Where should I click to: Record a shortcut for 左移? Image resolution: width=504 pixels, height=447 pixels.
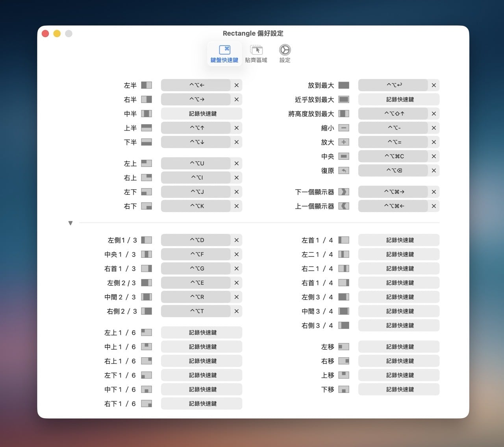[399, 347]
